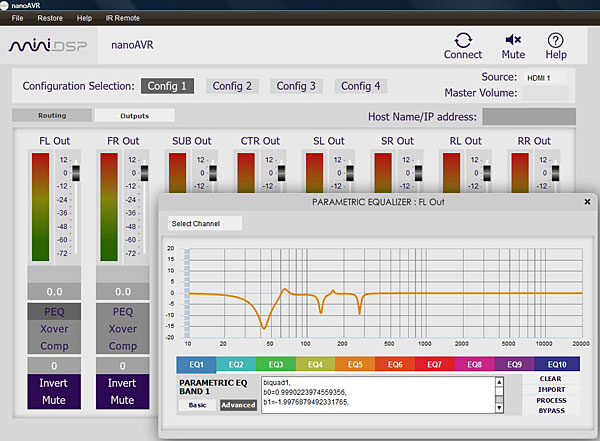
Task: Select the EQ5 band tab
Action: click(x=355, y=364)
